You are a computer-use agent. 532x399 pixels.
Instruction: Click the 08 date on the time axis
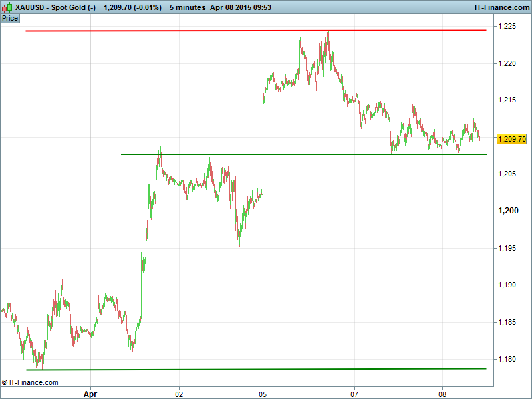pos(443,394)
